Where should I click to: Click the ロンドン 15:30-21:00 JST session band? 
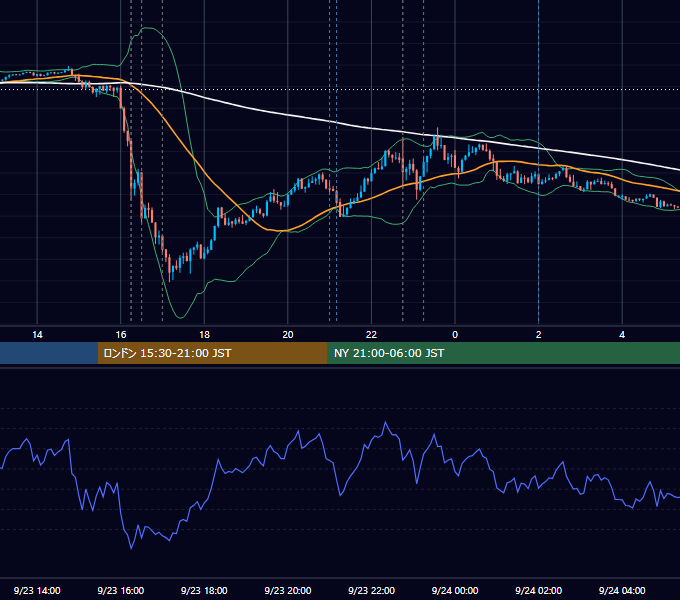[212, 353]
